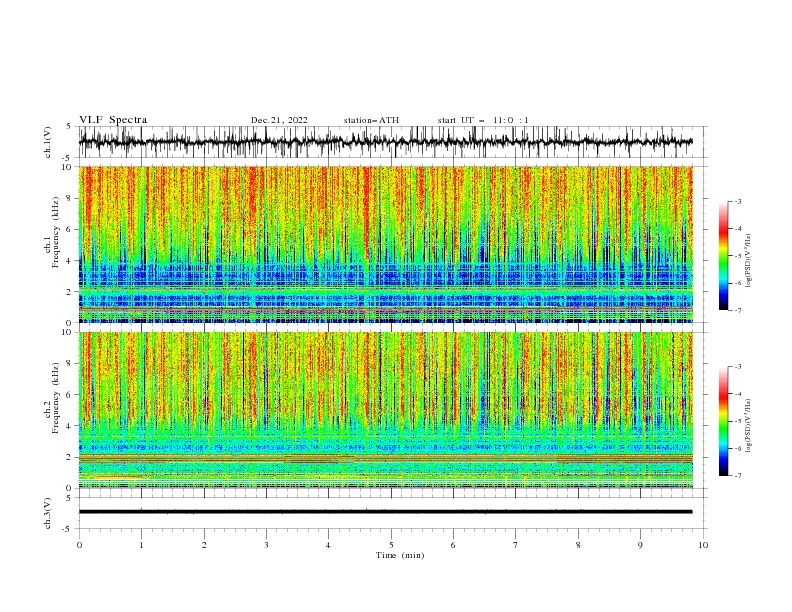Click the "10" frequency tick on ch.1 spectrogram

67,167
